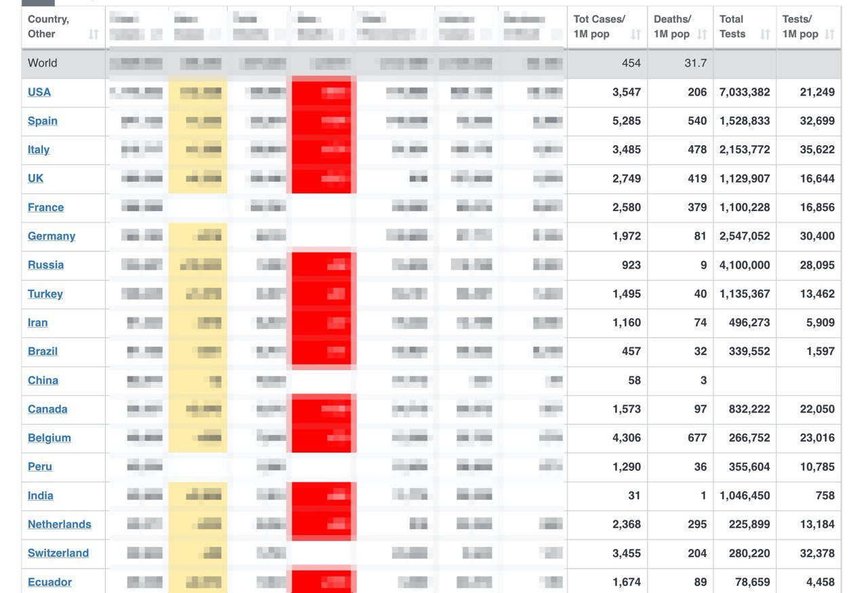Select Brazil total tests 339,552
This screenshot has height=593, width=868.
(x=749, y=351)
